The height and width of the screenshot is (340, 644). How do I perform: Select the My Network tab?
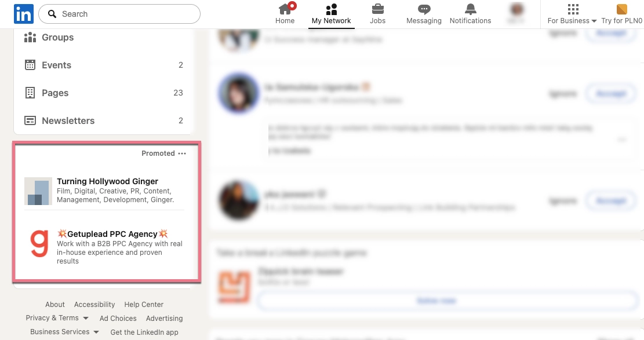(x=331, y=14)
